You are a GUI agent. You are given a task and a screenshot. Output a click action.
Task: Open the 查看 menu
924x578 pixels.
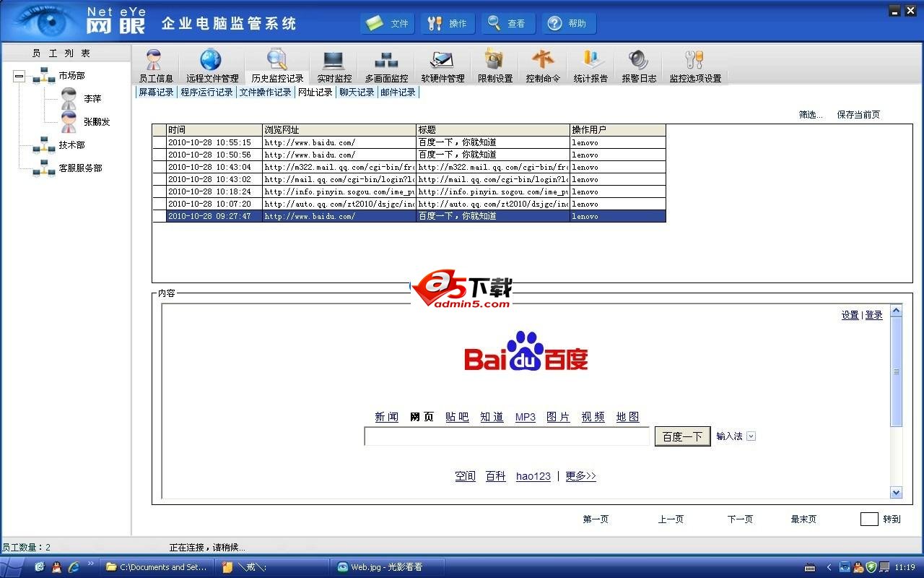click(509, 23)
